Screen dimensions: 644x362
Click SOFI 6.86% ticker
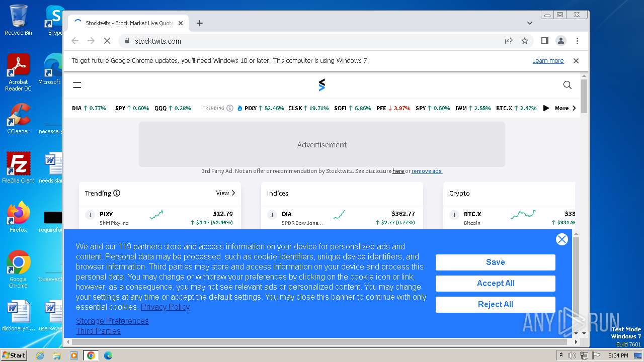353,108
